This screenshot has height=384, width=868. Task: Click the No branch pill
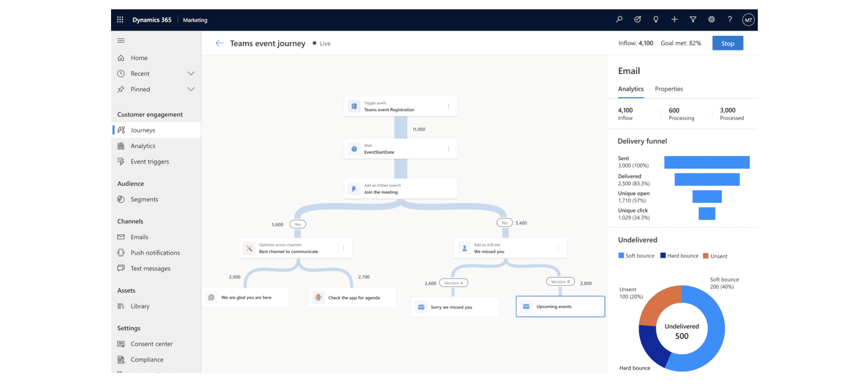pyautogui.click(x=504, y=223)
